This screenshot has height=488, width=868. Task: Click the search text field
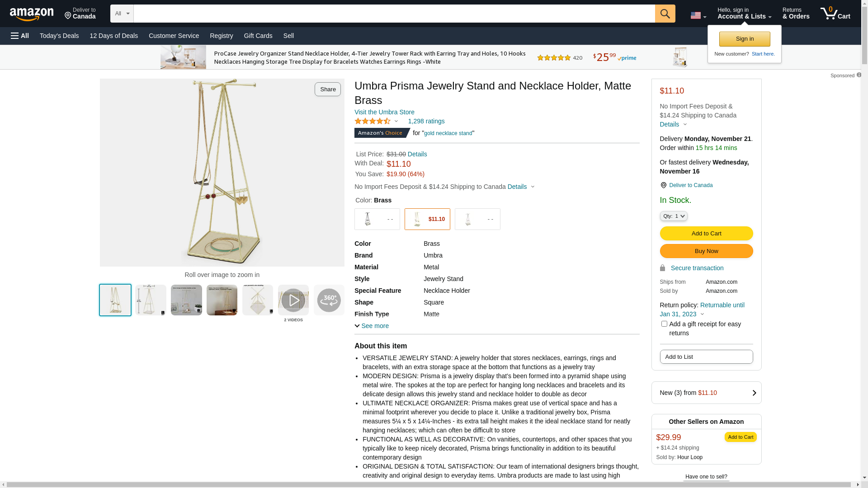pos(394,14)
